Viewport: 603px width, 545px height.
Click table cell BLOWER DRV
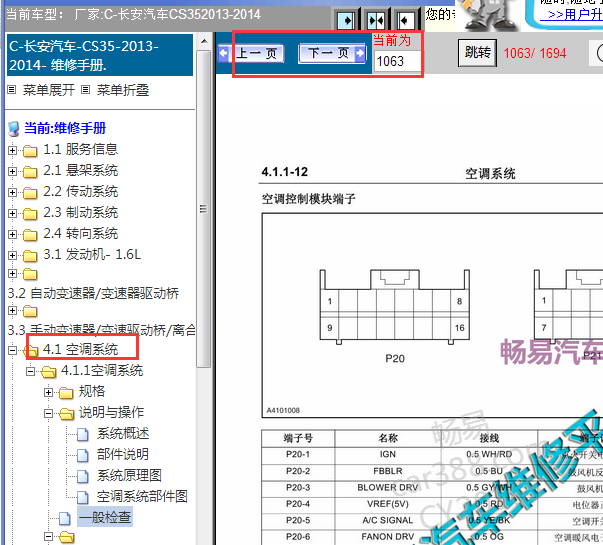click(x=388, y=488)
